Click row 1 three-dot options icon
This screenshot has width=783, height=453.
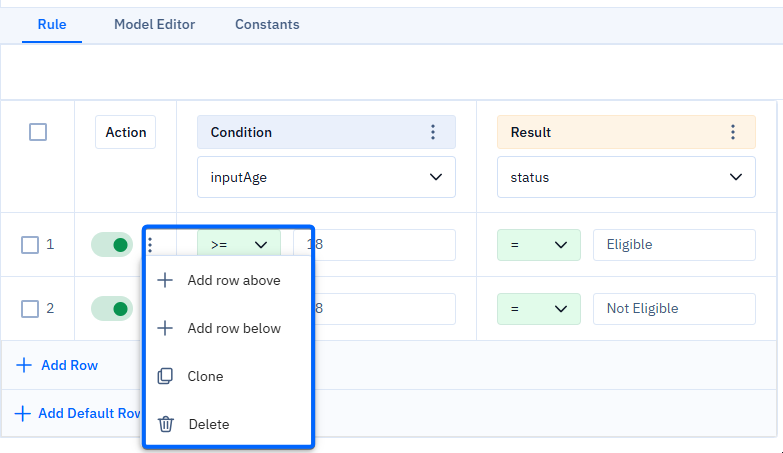point(150,245)
